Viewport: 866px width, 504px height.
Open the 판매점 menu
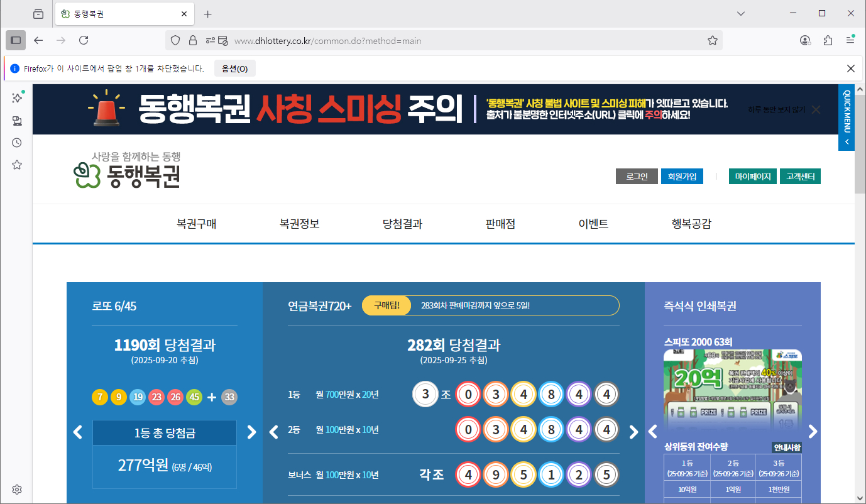pos(500,224)
